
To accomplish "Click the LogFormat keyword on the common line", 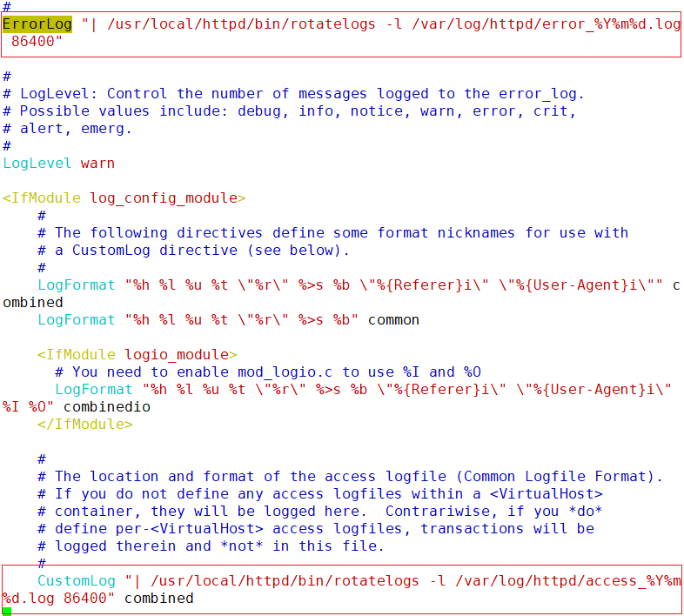I will click(x=77, y=320).
